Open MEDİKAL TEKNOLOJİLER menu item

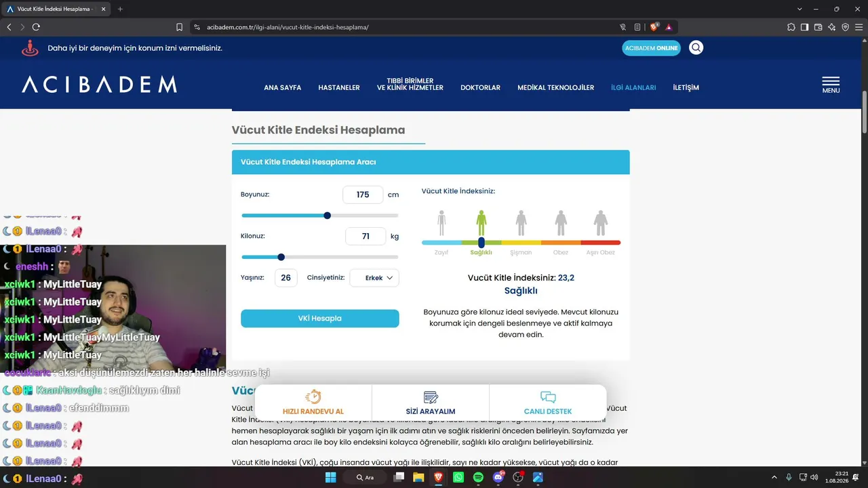(555, 87)
